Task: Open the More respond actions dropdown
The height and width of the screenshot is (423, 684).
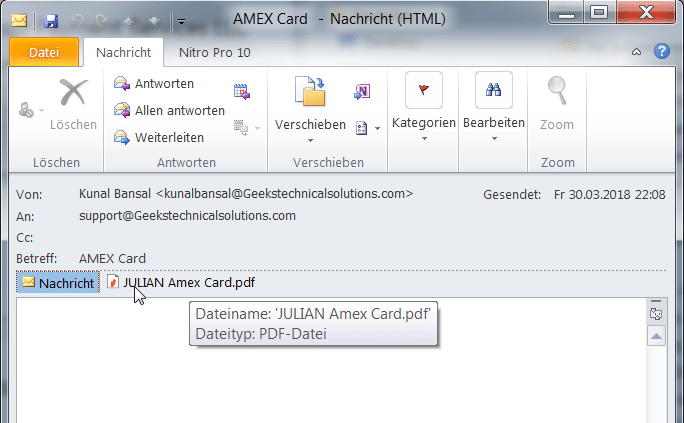Action: [x=247, y=127]
